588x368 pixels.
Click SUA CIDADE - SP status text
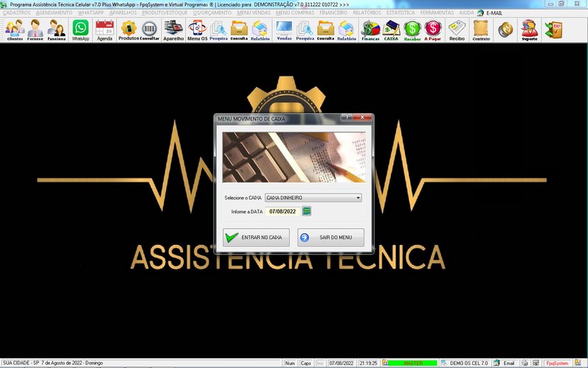click(x=21, y=363)
